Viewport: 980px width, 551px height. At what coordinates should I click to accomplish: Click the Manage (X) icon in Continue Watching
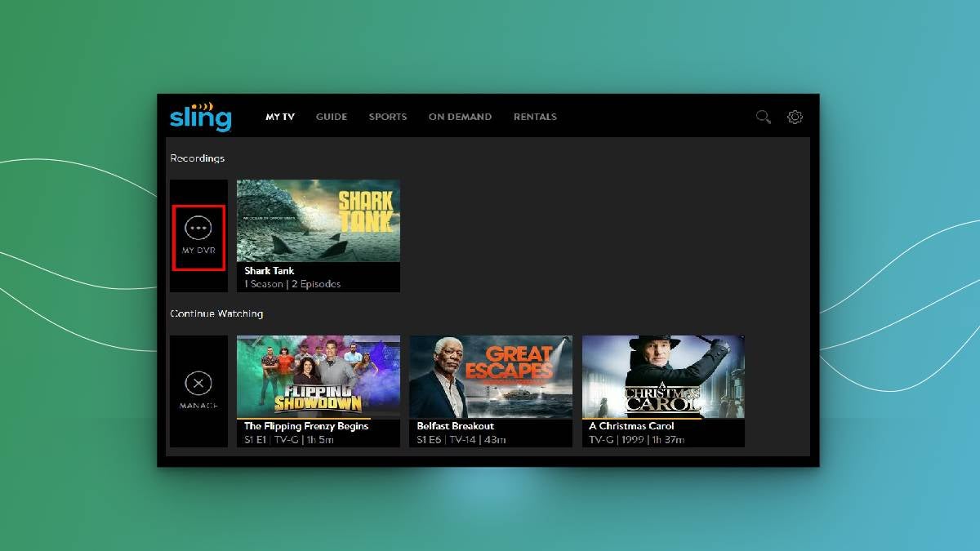198,383
